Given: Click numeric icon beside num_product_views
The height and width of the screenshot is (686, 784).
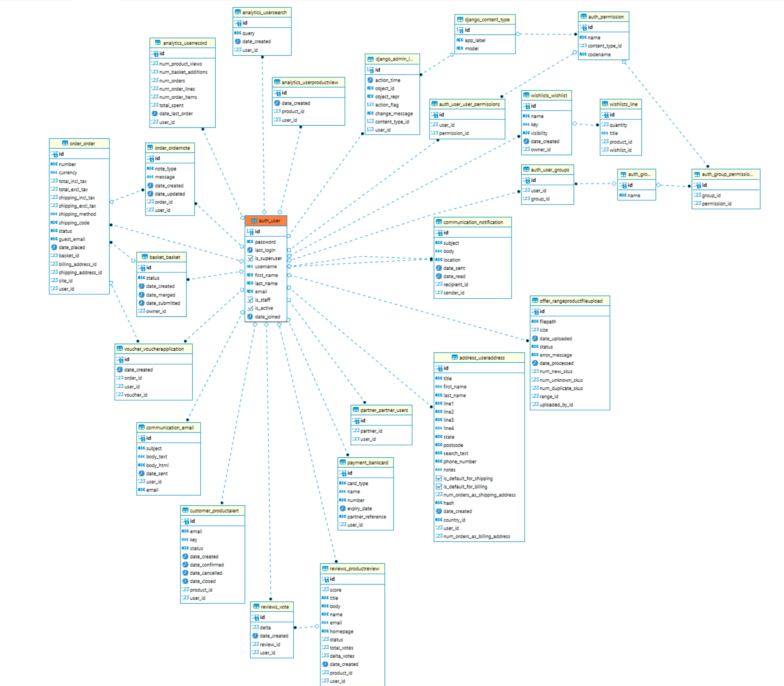Looking at the screenshot, I should [154, 64].
